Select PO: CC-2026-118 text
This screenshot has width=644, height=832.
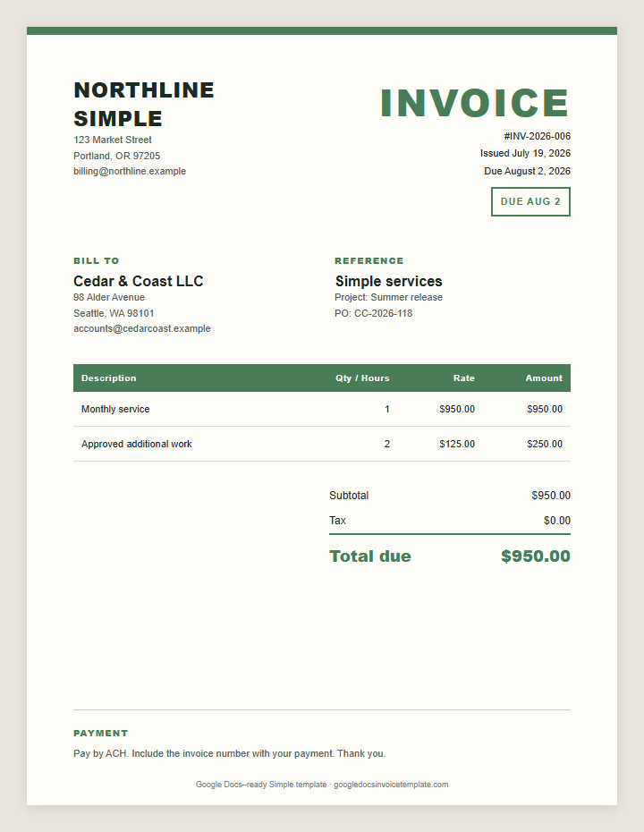tap(374, 313)
